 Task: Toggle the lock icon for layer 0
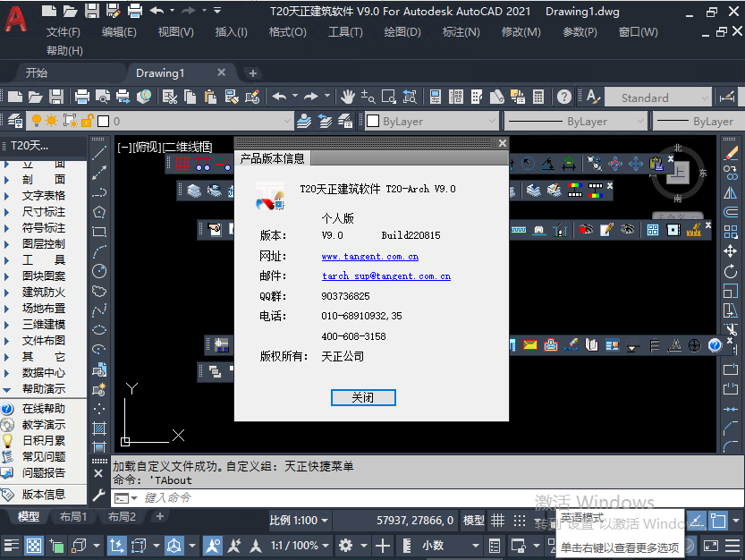(x=87, y=121)
